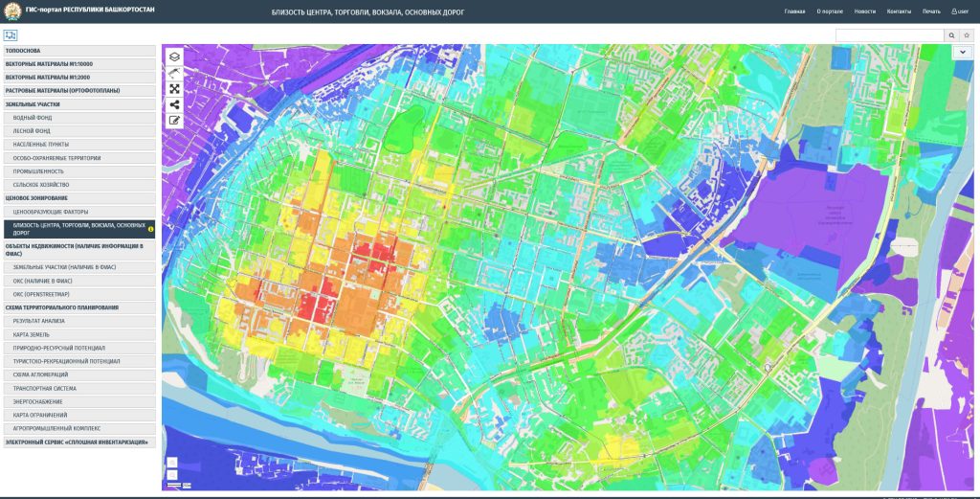
Task: Open the map layers panel icon
Action: (x=175, y=57)
